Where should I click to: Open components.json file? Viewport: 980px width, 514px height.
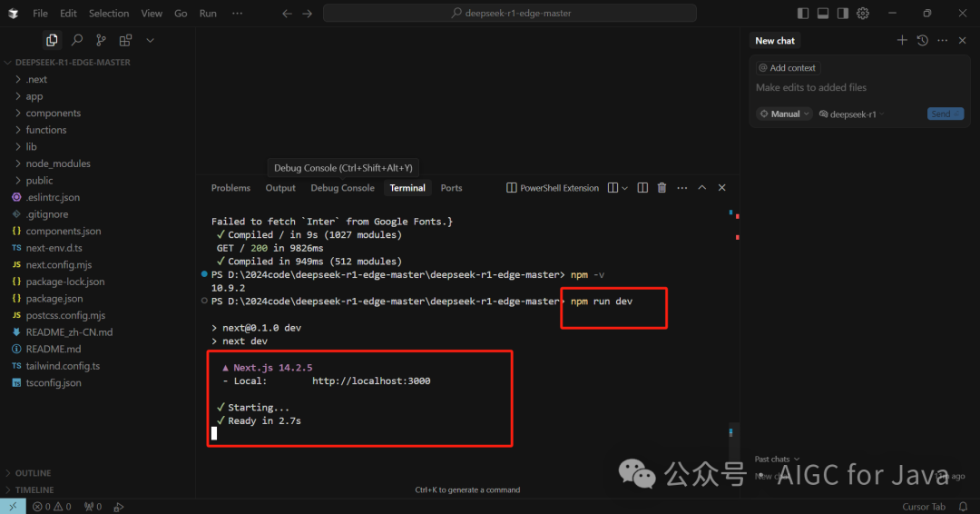click(x=64, y=232)
